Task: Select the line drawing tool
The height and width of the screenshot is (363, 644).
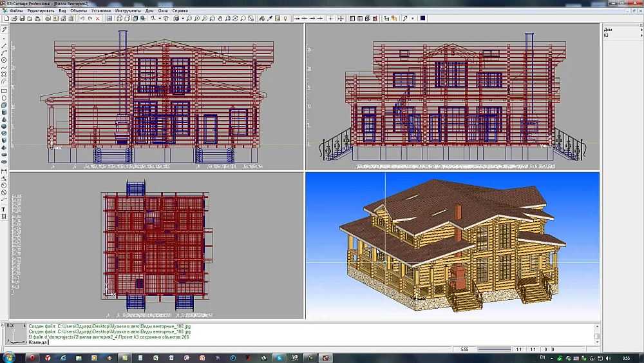Action: tap(4, 45)
